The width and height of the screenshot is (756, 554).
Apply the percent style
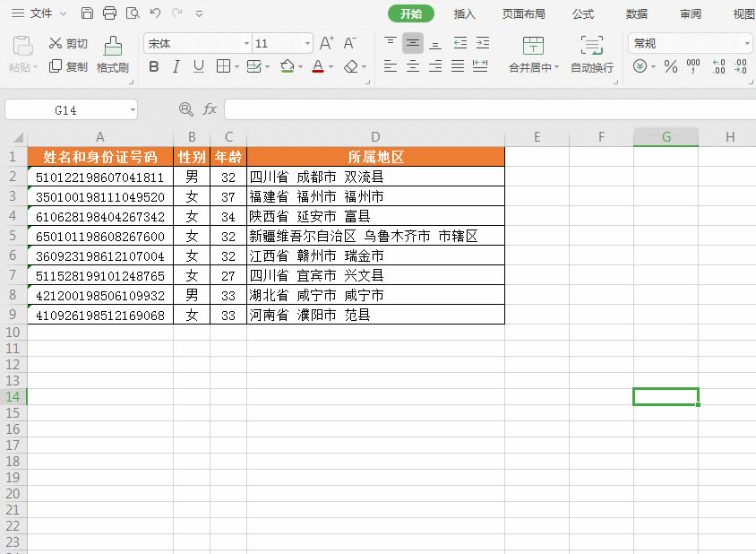tap(671, 66)
